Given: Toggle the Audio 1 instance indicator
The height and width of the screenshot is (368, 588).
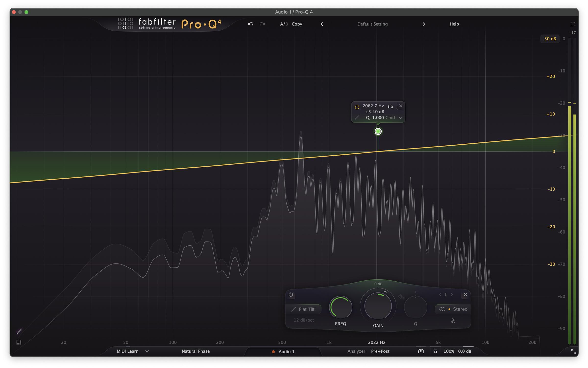Looking at the screenshot, I should pos(273,352).
